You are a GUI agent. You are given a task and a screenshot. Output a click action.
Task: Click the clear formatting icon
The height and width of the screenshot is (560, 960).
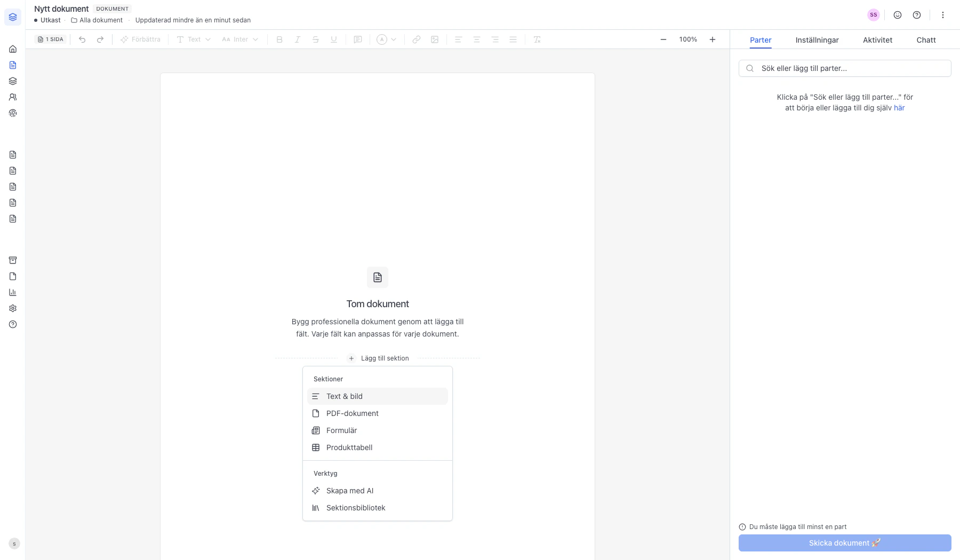click(x=537, y=39)
